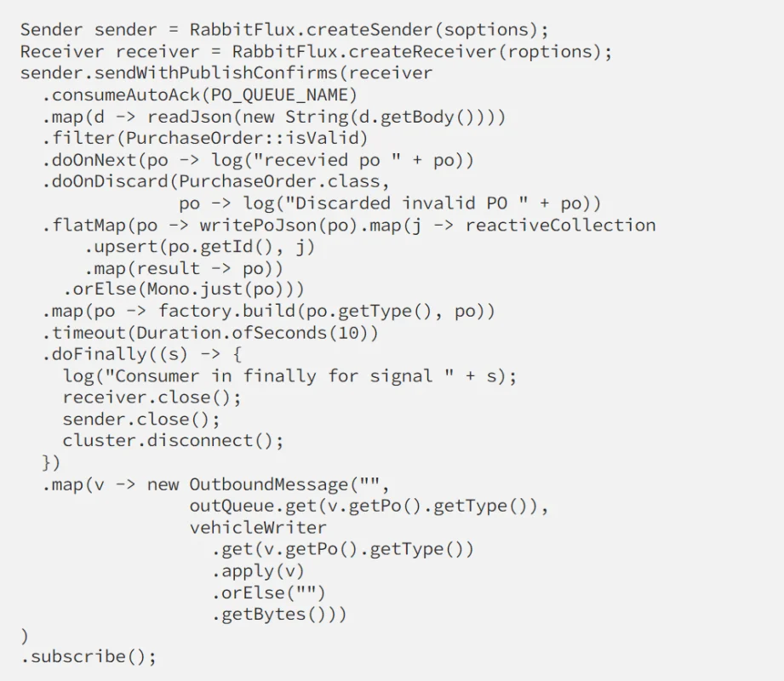
Task: Click the "sendWithPublishConfirms" method call
Action: [216, 73]
